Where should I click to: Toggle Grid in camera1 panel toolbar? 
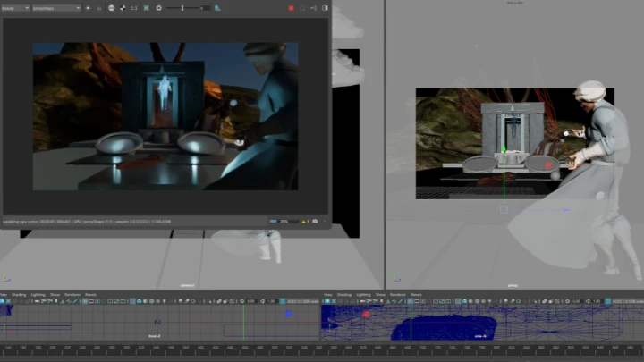tap(85, 301)
